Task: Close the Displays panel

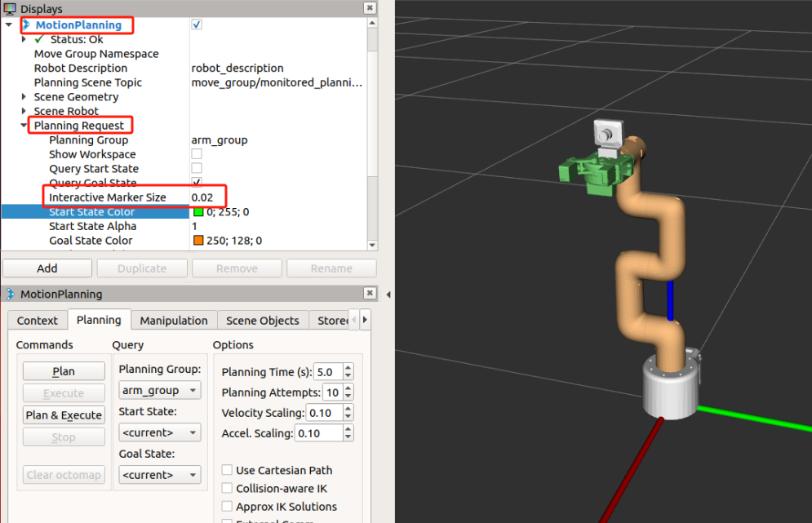Action: tap(369, 8)
